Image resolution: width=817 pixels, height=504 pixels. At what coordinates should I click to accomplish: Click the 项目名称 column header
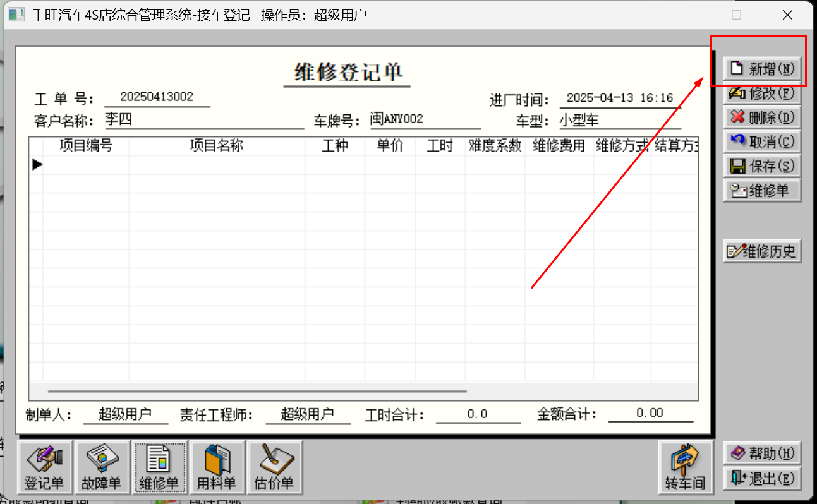(217, 146)
